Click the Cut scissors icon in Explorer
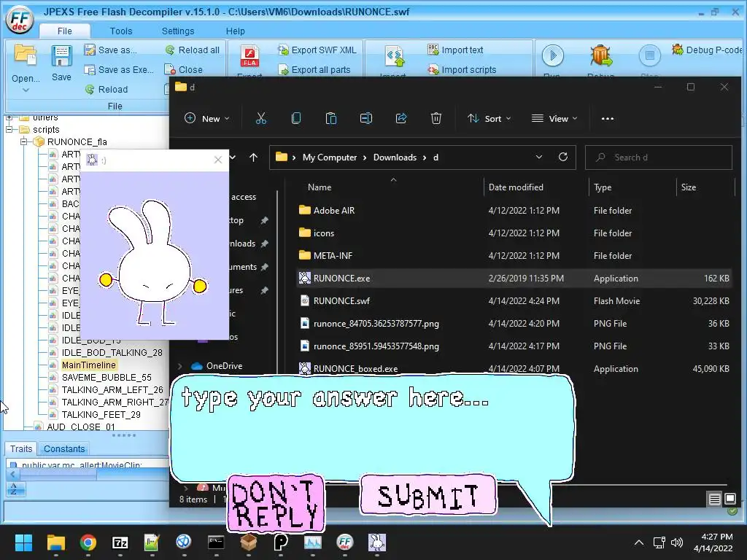Image resolution: width=747 pixels, height=560 pixels. click(261, 119)
